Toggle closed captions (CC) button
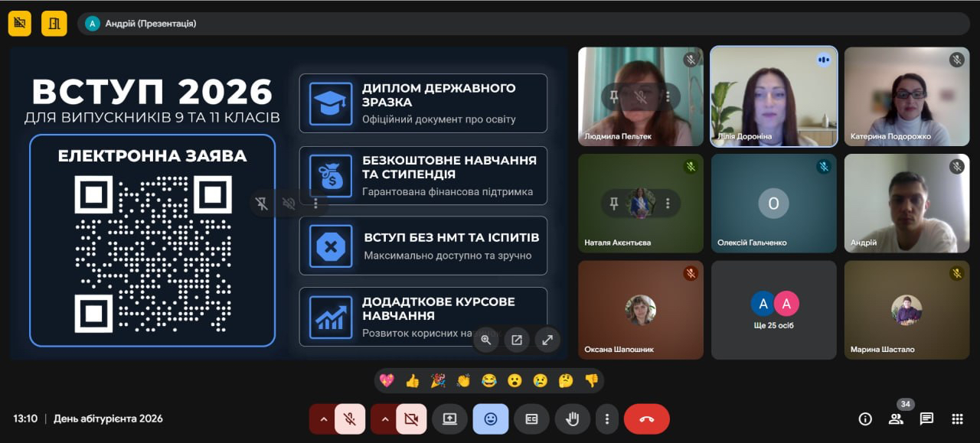The image size is (980, 443). pos(531,419)
